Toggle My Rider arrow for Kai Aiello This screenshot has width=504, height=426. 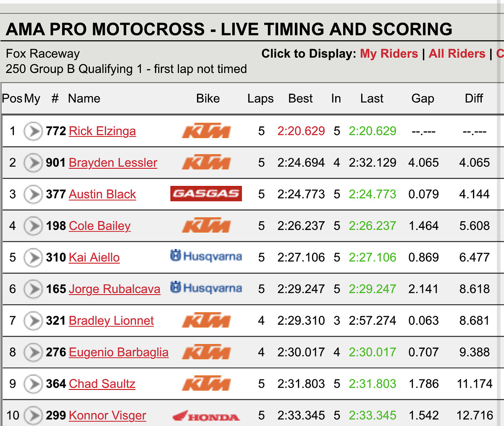coord(33,257)
